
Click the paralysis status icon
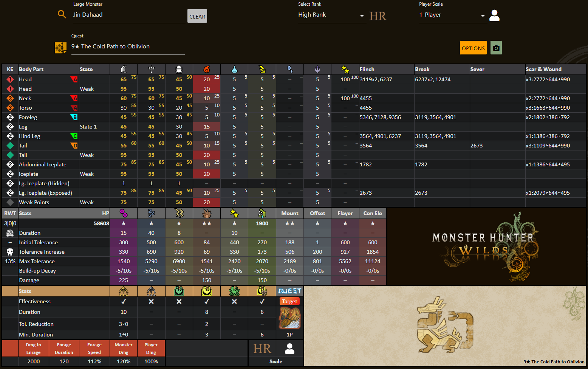pyautogui.click(x=179, y=213)
